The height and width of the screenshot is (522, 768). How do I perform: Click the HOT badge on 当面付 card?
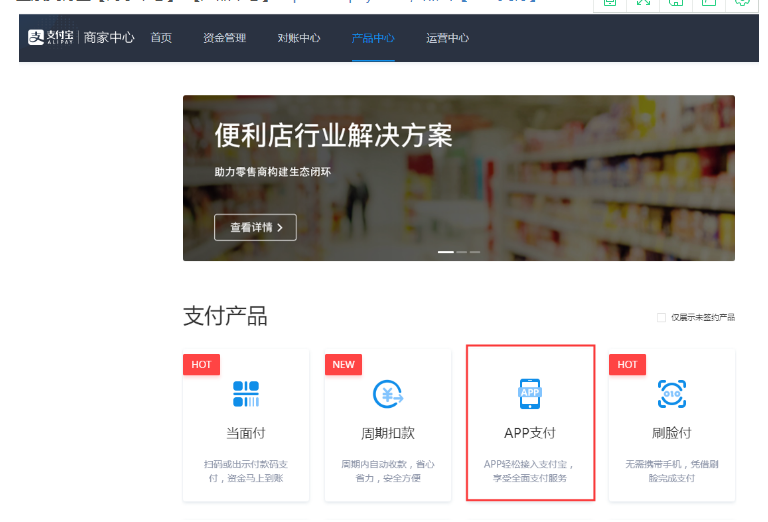pyautogui.click(x=201, y=364)
